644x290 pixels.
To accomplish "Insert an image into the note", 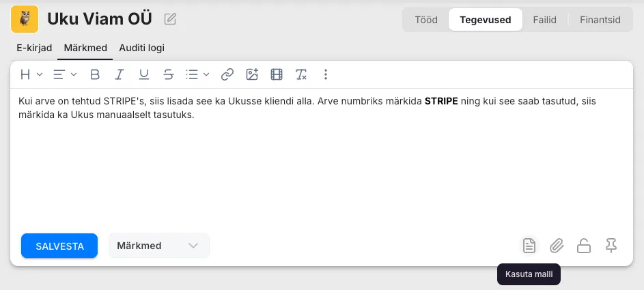I will click(x=252, y=74).
